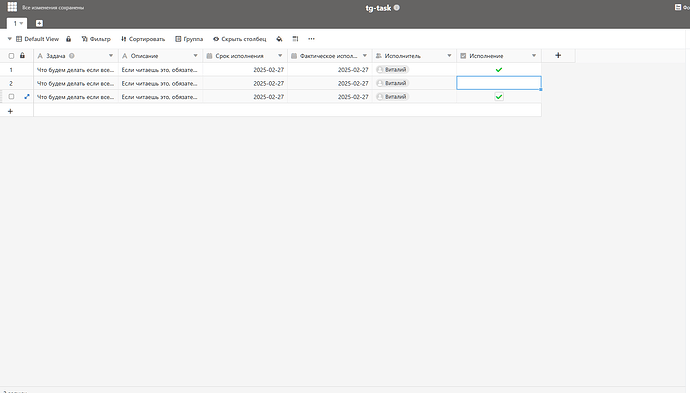This screenshot has height=393, width=690.
Task: Click the lock icon in the header row
Action: (22, 55)
